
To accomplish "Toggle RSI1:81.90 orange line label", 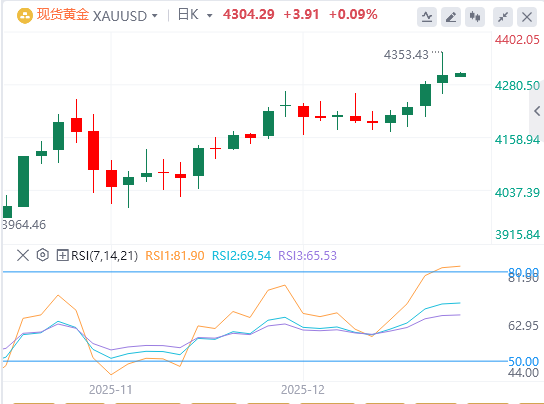I will coord(175,255).
